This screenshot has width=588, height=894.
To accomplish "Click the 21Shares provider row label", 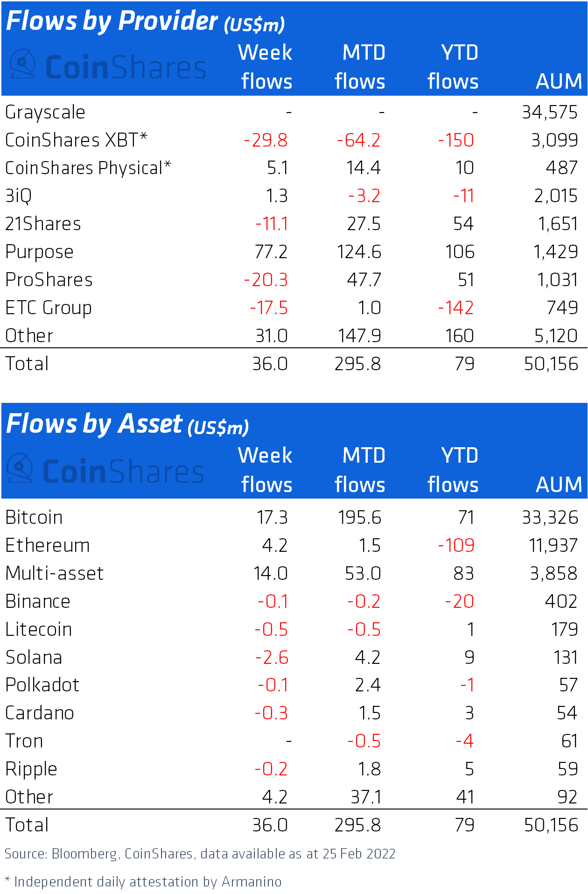I will (43, 224).
